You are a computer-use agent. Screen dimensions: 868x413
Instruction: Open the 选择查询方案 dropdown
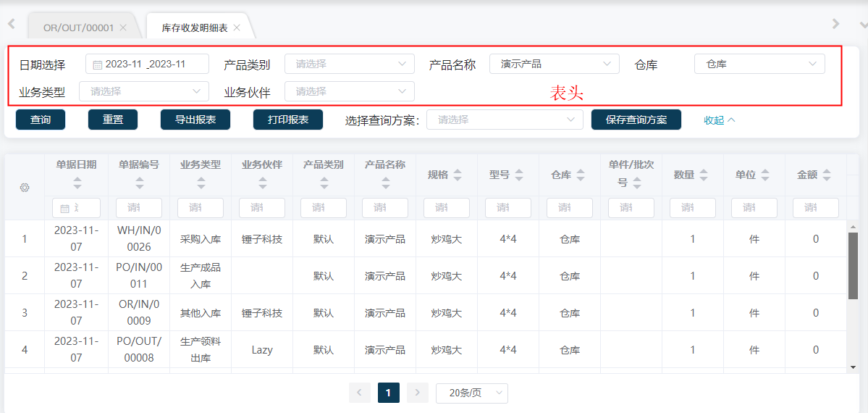click(x=505, y=120)
